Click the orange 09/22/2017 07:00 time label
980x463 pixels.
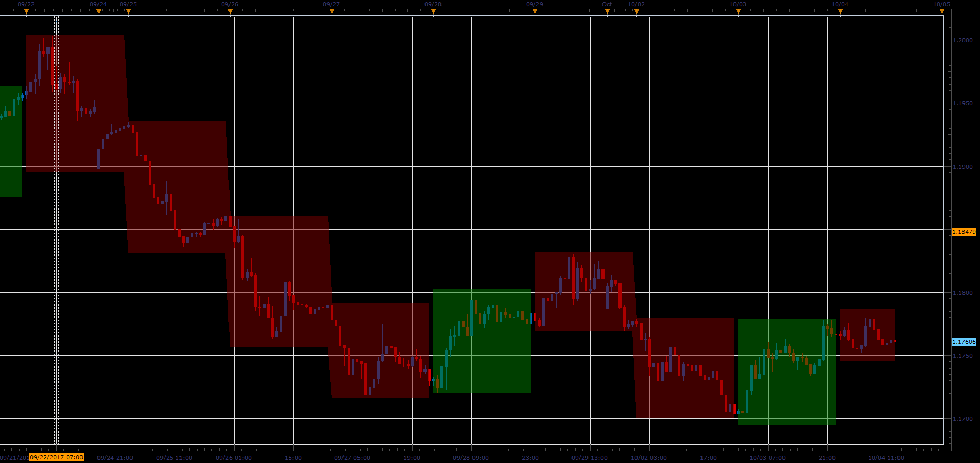click(x=57, y=457)
